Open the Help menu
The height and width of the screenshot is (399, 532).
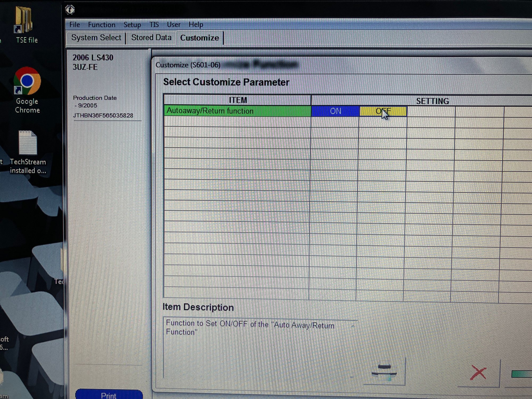tap(196, 25)
